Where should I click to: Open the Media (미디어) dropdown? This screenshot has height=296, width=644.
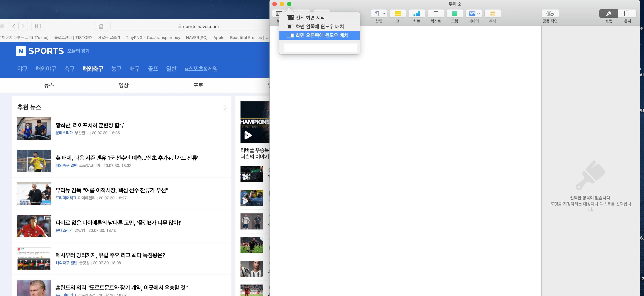click(x=474, y=13)
